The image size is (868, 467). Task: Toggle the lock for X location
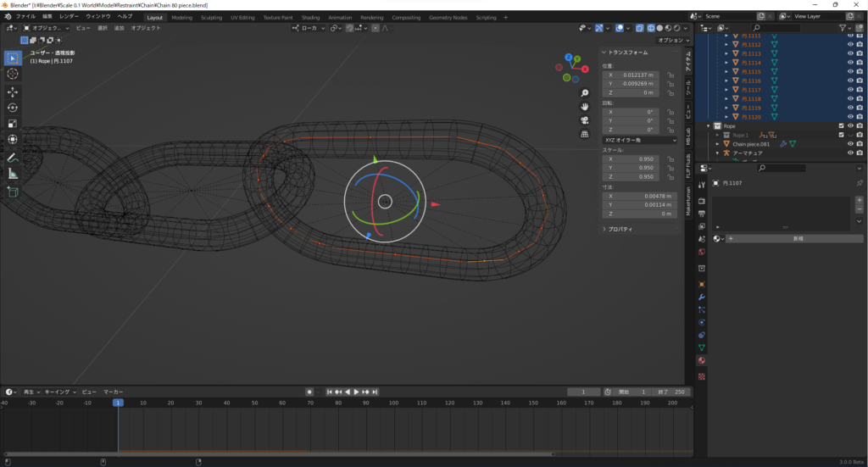click(670, 75)
